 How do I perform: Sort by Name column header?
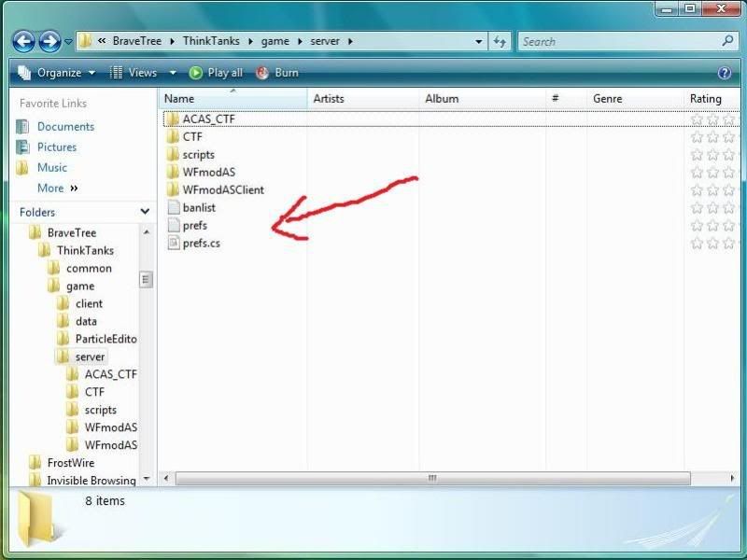click(233, 99)
